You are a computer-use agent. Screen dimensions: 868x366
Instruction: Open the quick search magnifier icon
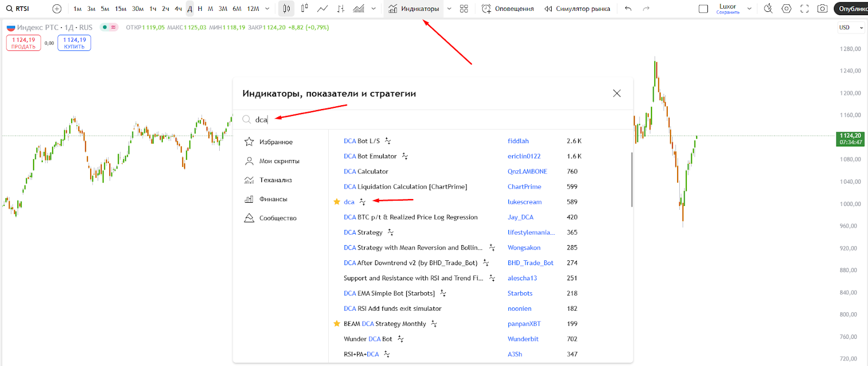(x=768, y=9)
